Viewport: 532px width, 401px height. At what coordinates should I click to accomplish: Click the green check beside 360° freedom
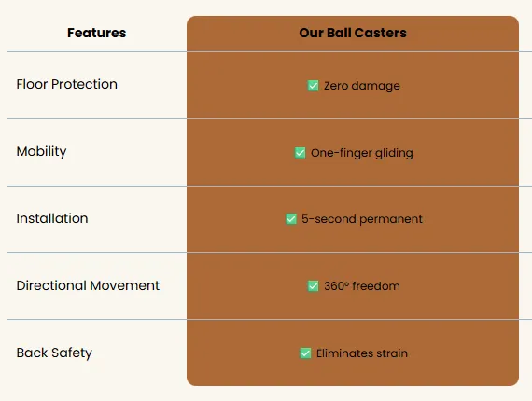click(313, 285)
